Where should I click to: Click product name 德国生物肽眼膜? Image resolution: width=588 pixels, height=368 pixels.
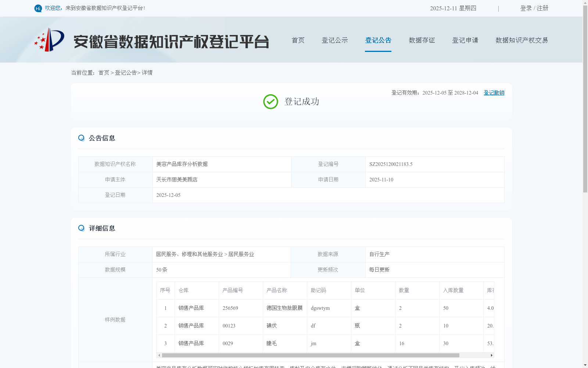pos(284,308)
